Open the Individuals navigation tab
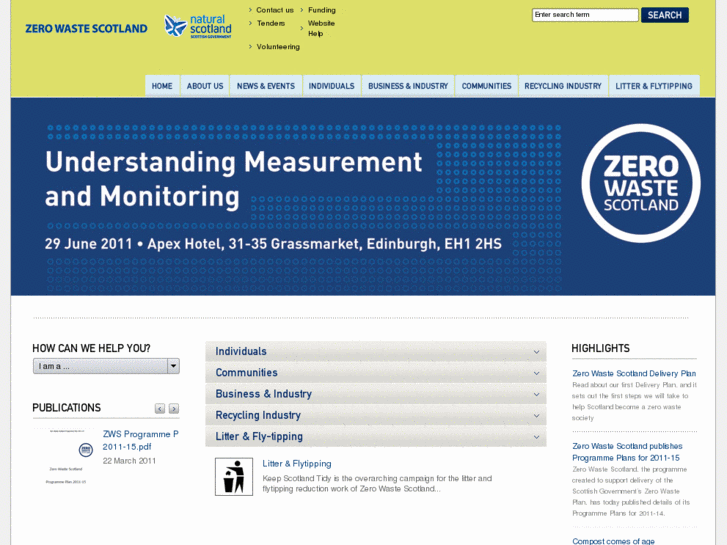This screenshot has height=545, width=727. 332,86
